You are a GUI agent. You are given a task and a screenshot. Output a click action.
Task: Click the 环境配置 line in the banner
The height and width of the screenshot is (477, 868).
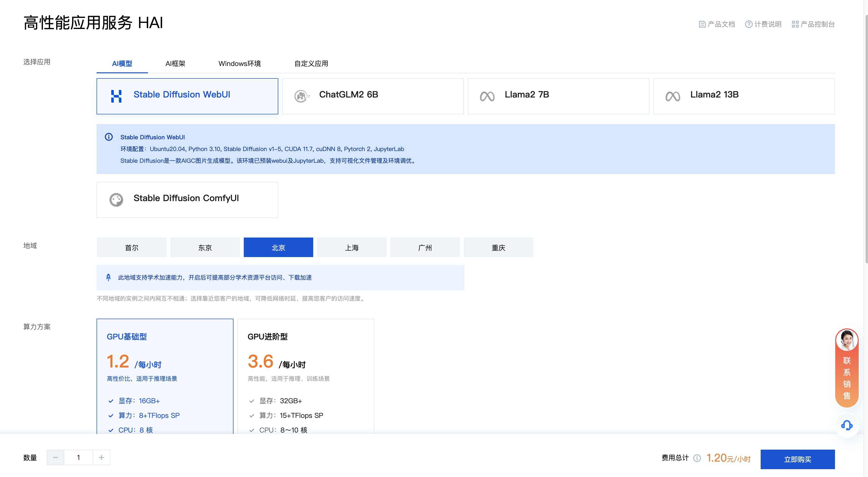(262, 149)
